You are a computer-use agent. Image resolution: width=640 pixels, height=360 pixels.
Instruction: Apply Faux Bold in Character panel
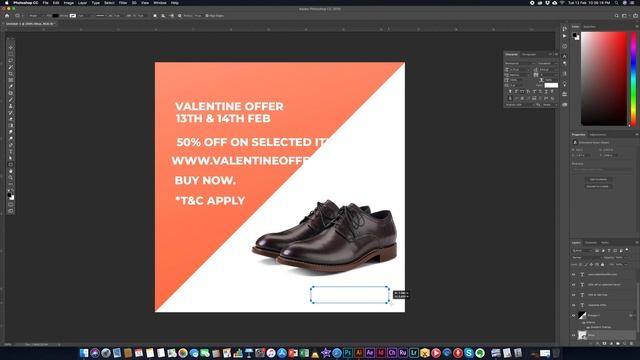510,91
